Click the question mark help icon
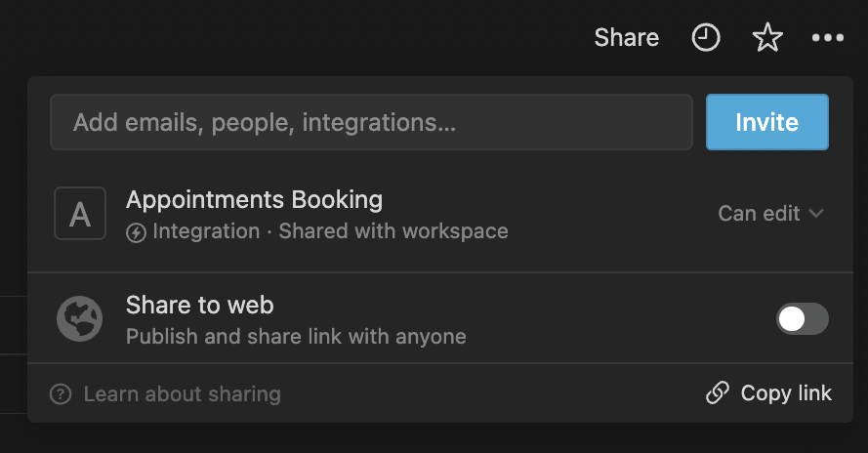Screen dimensions: 868x453 pyautogui.click(x=61, y=394)
